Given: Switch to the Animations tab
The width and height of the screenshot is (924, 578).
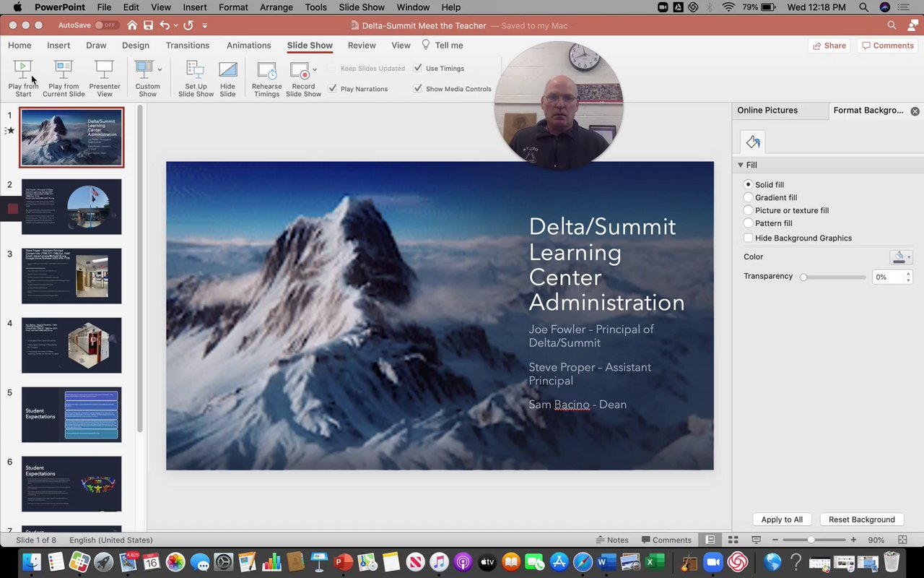Looking at the screenshot, I should pyautogui.click(x=249, y=45).
